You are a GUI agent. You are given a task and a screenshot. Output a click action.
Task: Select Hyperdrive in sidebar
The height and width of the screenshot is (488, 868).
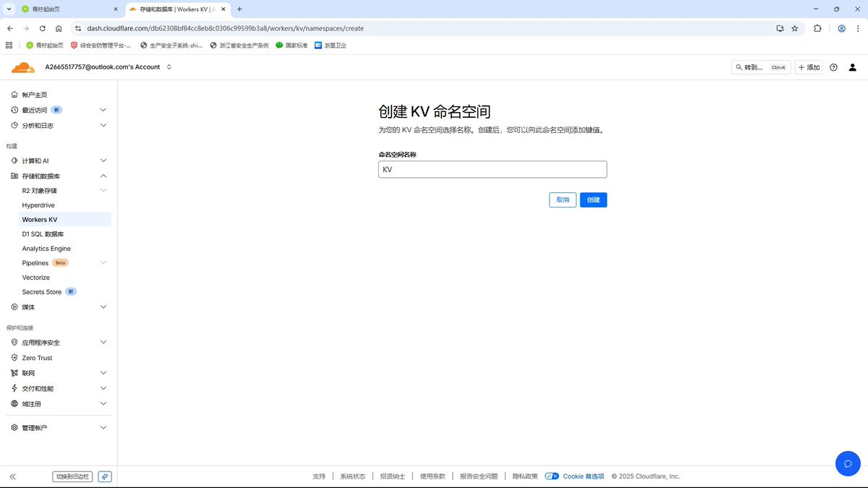click(38, 205)
